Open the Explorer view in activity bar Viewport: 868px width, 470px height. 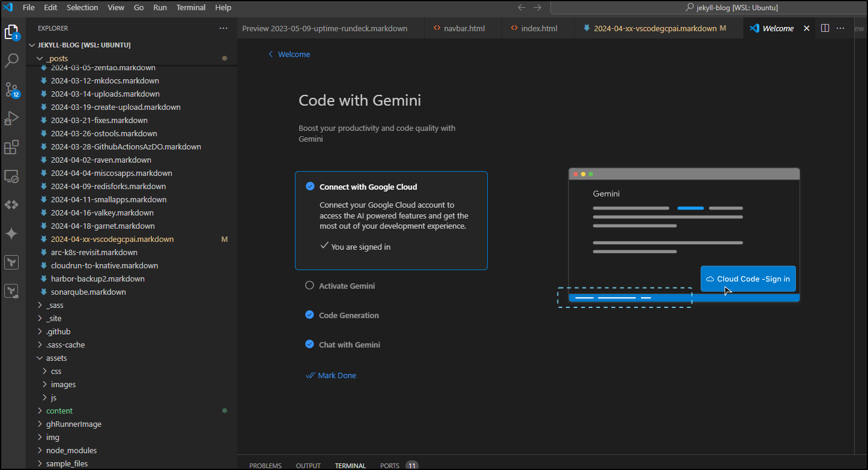[12, 32]
